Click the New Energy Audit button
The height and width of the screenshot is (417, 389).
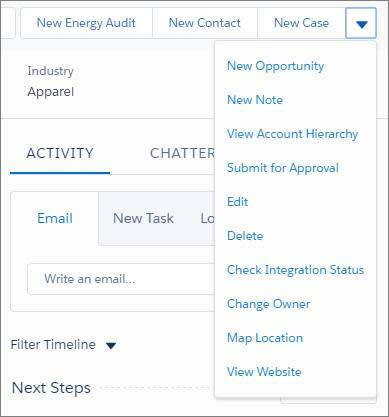point(86,23)
